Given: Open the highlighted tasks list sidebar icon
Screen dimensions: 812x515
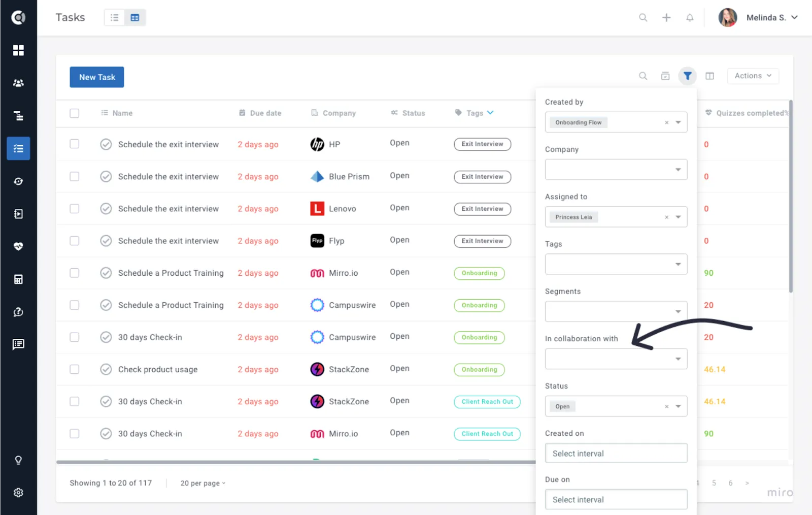Looking at the screenshot, I should [18, 148].
